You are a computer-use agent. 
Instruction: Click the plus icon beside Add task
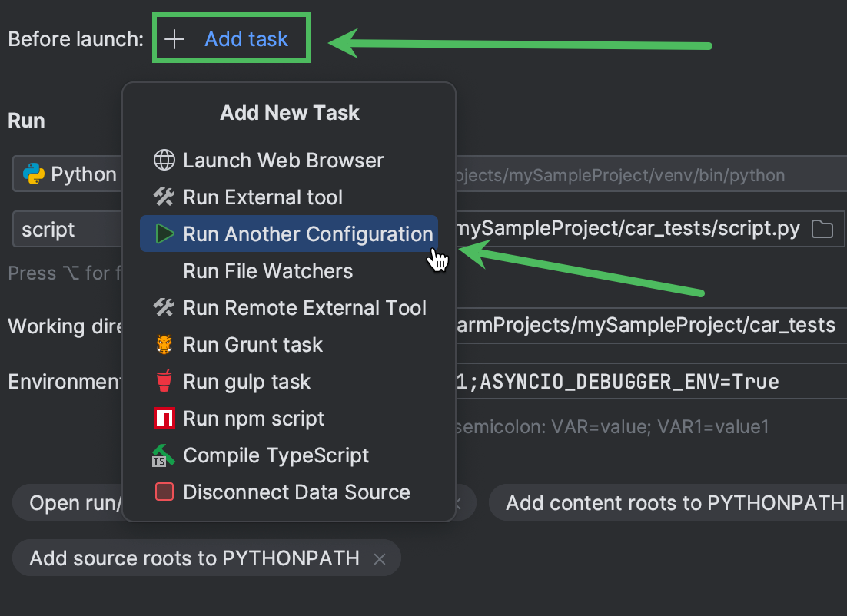point(175,39)
